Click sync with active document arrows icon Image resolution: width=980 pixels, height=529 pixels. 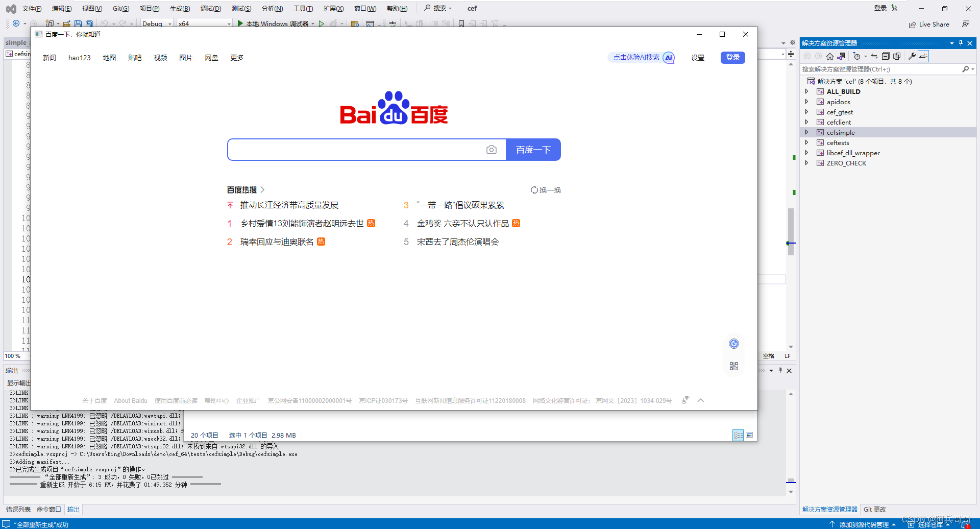click(x=874, y=56)
